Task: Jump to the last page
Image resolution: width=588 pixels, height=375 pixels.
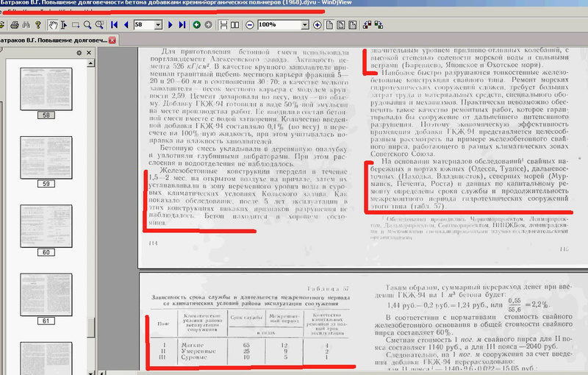Action: 182,25
